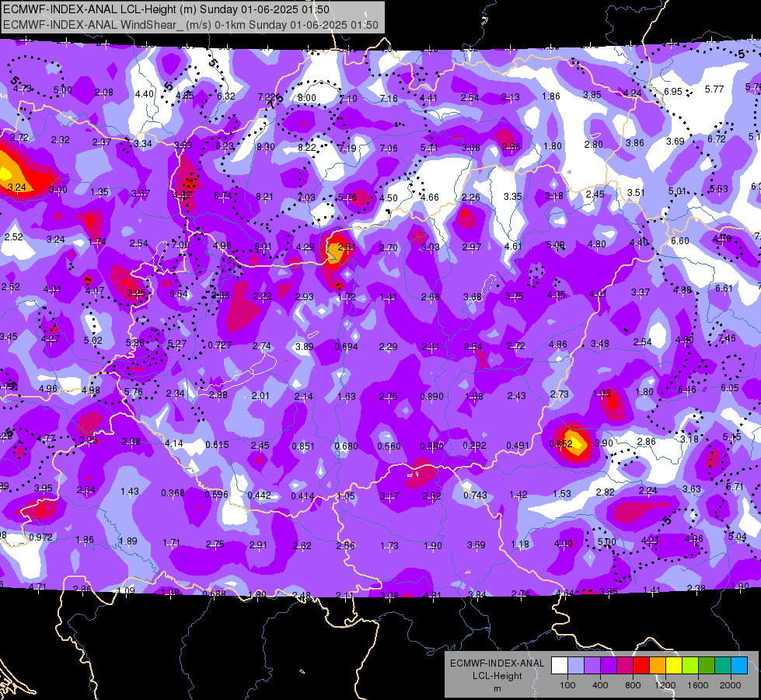The height and width of the screenshot is (700, 761).
Task: Click the wind shear value 6.05
Action: coord(729,387)
